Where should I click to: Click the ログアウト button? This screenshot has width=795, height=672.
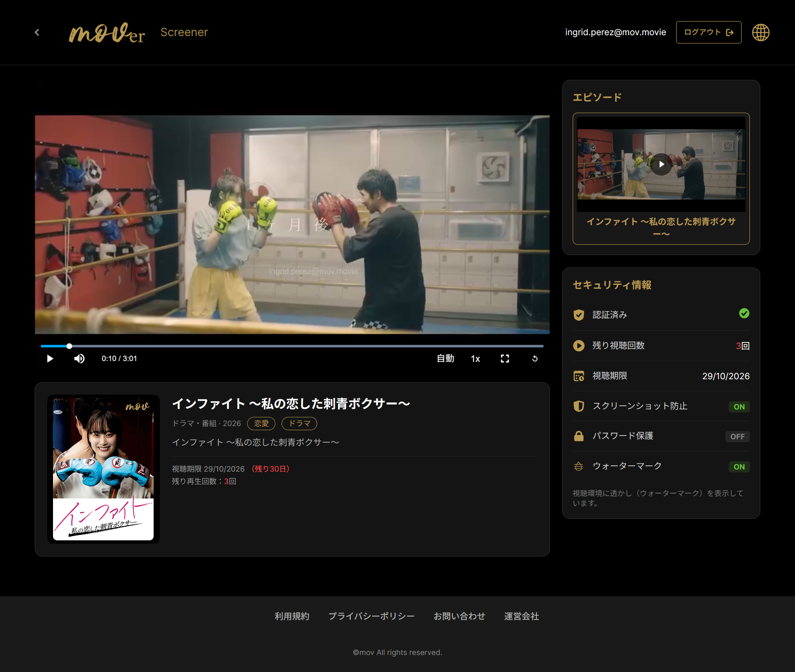(708, 32)
